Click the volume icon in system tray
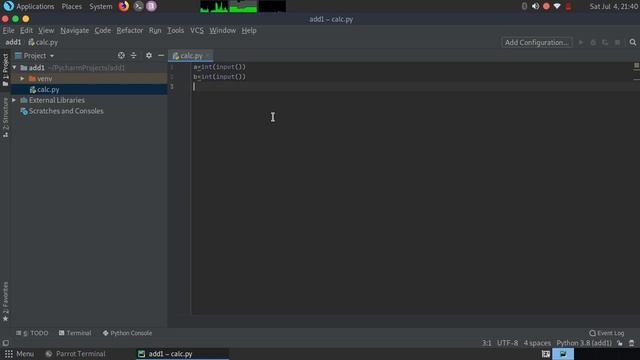This screenshot has width=640, height=360. pyautogui.click(x=535, y=6)
